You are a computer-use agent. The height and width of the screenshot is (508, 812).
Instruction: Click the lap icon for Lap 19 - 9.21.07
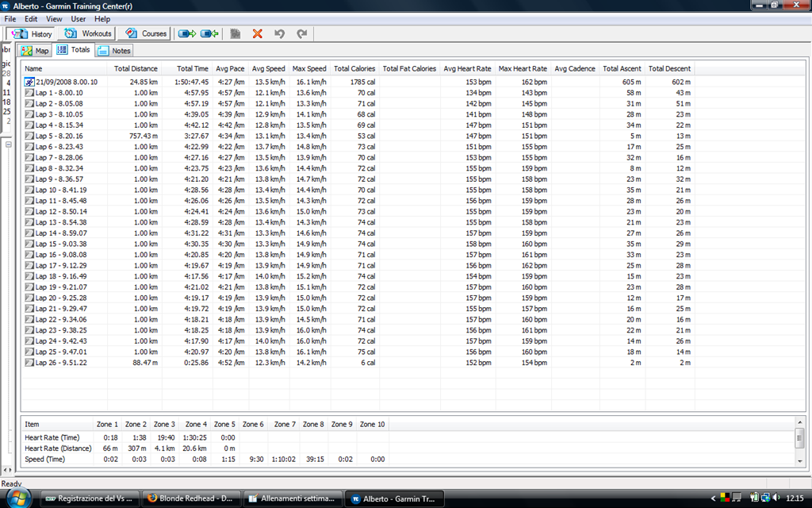(x=29, y=287)
